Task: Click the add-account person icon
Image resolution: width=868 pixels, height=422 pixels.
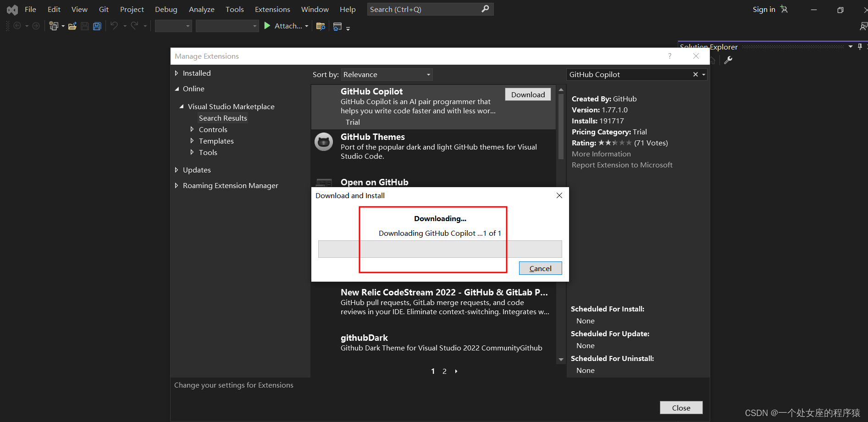Action: [784, 9]
